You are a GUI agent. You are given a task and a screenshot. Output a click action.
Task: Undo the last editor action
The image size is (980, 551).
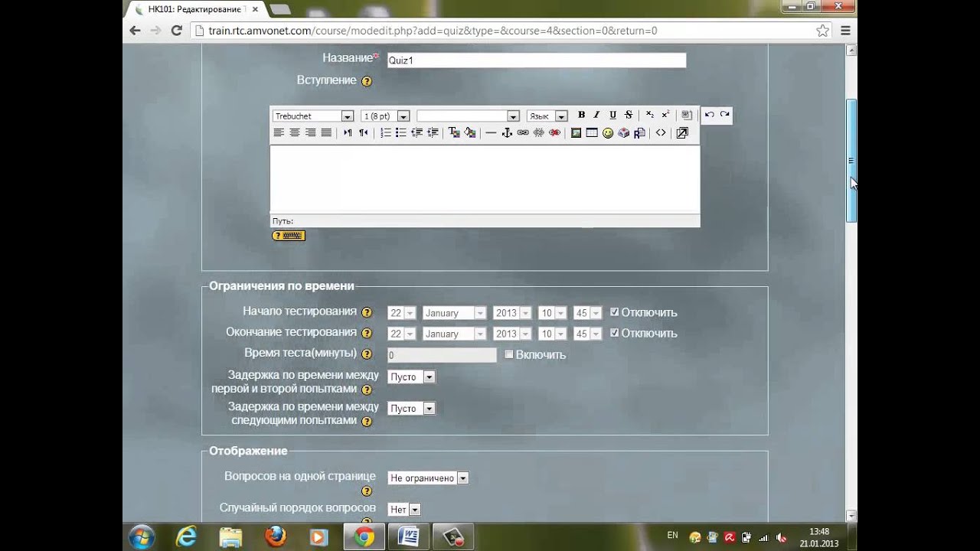coord(709,116)
